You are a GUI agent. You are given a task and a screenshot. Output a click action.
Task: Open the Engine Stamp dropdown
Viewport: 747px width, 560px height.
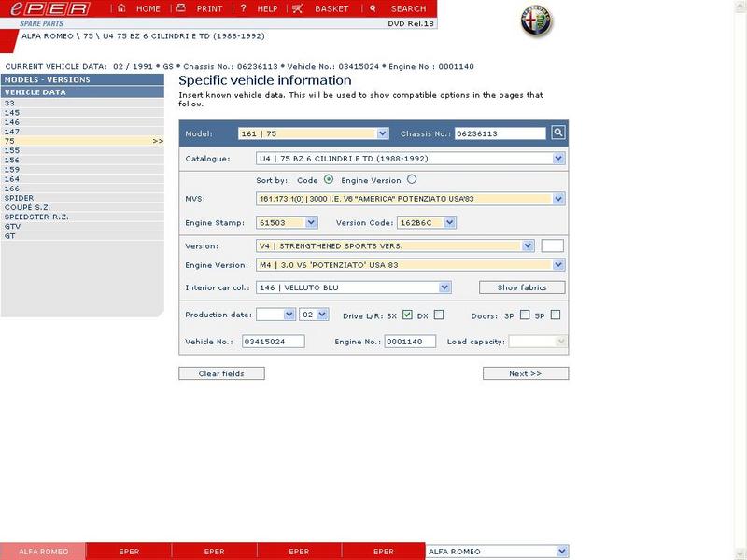coord(287,222)
